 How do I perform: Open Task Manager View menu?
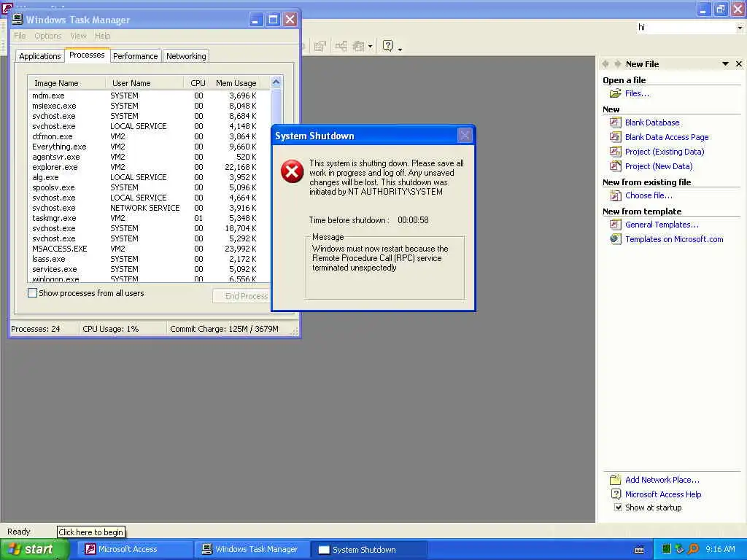click(x=78, y=36)
